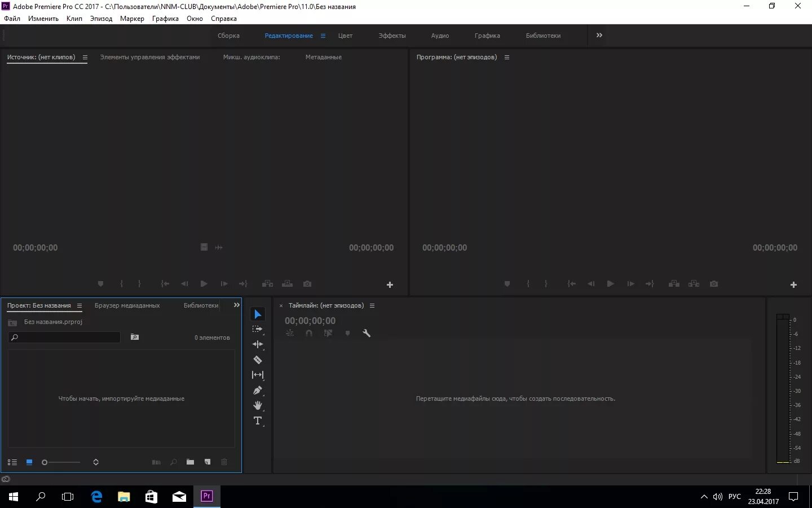Select the Razor tool

[258, 360]
